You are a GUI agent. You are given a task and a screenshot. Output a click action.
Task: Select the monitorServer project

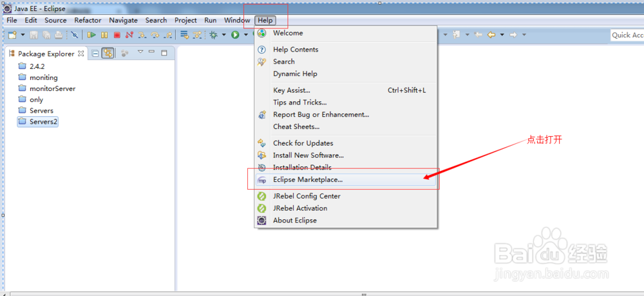coord(47,88)
